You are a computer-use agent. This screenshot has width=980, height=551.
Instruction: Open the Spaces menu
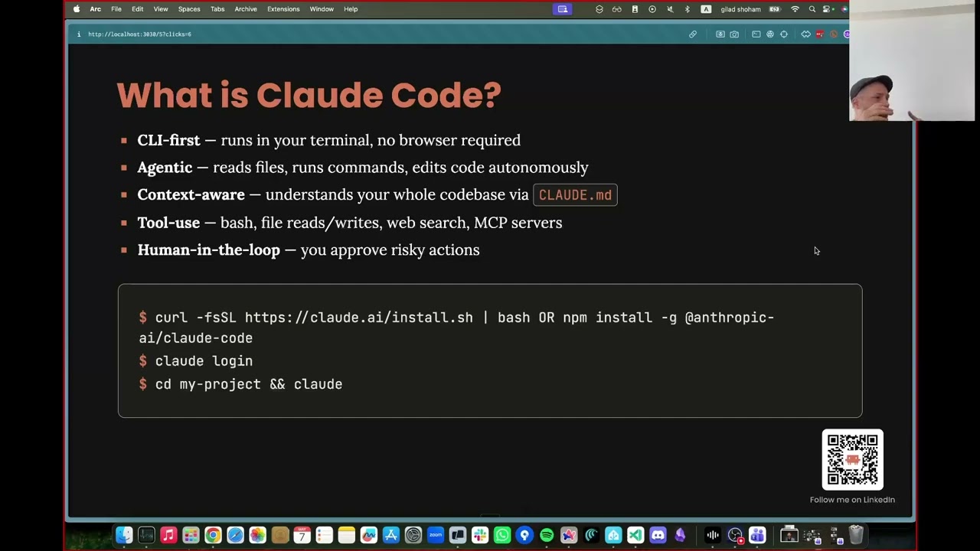pyautogui.click(x=189, y=9)
